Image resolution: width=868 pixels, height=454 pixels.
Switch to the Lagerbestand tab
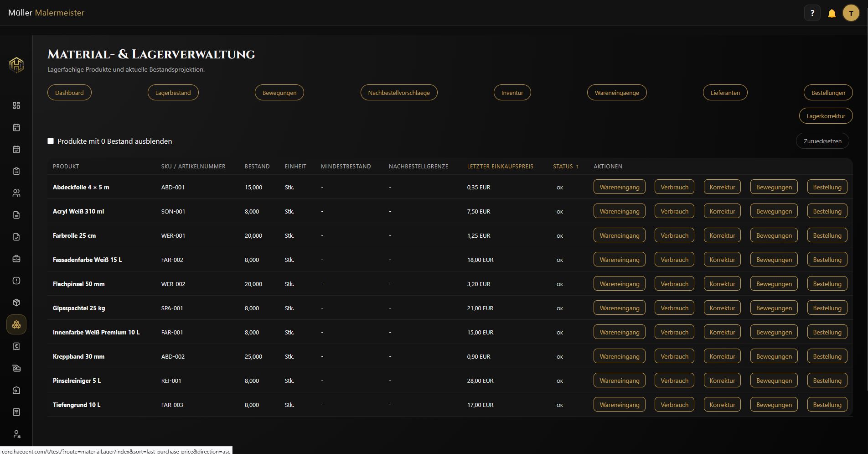click(173, 93)
